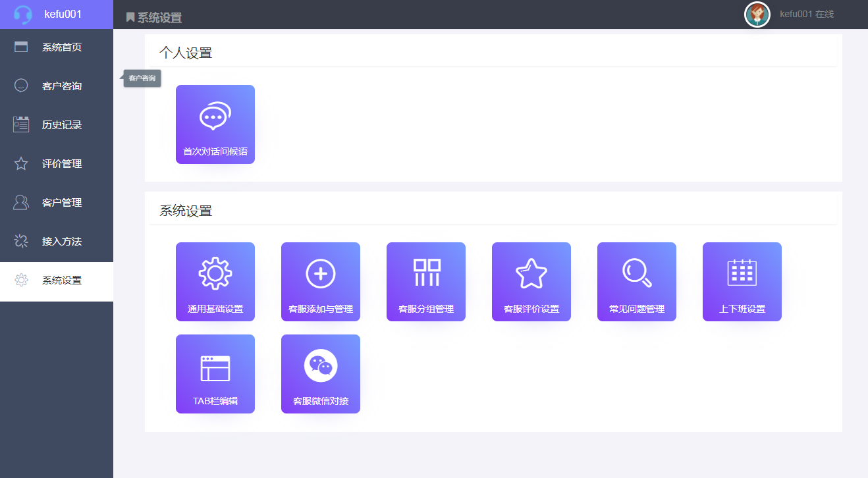Open the 接入方法 menu item
Screen dimensions: 868x478
[x=57, y=242]
